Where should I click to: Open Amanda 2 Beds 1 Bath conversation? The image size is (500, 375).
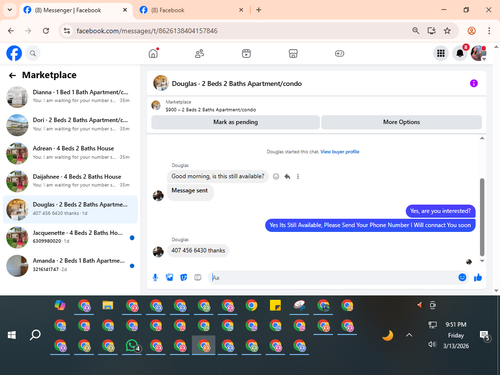coord(70,265)
